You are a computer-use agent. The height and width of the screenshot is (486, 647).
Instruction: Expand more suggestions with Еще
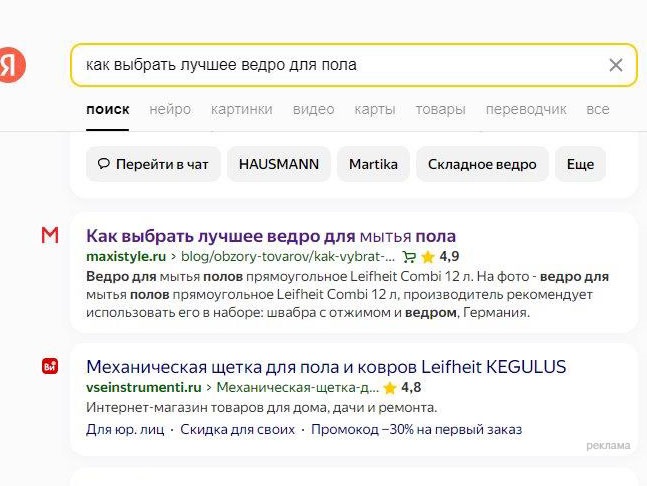click(580, 164)
